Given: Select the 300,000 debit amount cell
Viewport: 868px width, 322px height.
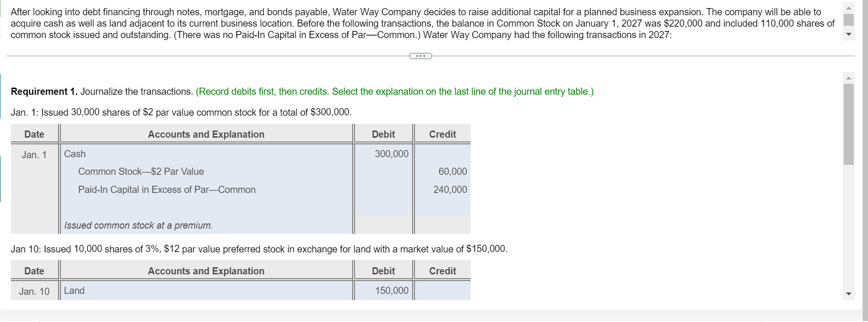Looking at the screenshot, I should click(x=383, y=153).
